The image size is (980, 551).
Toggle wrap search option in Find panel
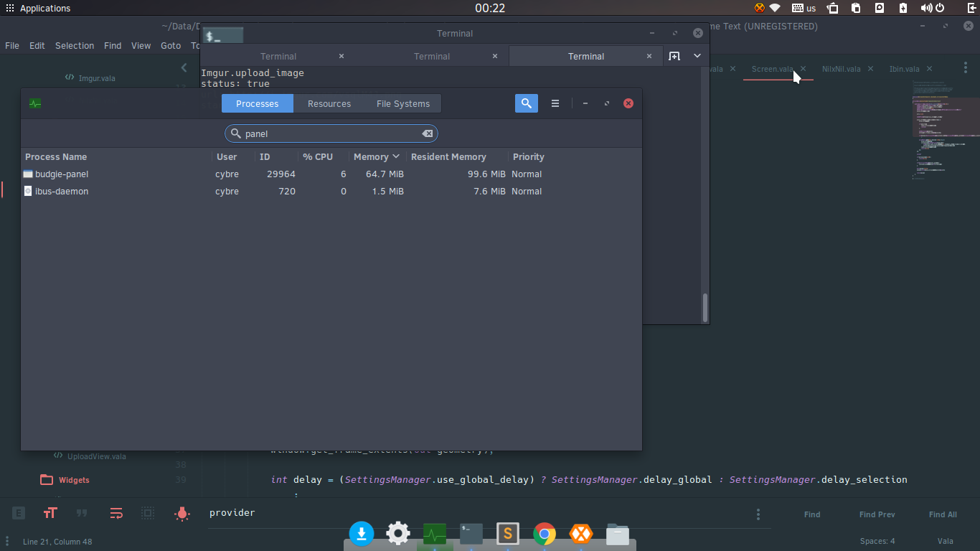pos(116,513)
